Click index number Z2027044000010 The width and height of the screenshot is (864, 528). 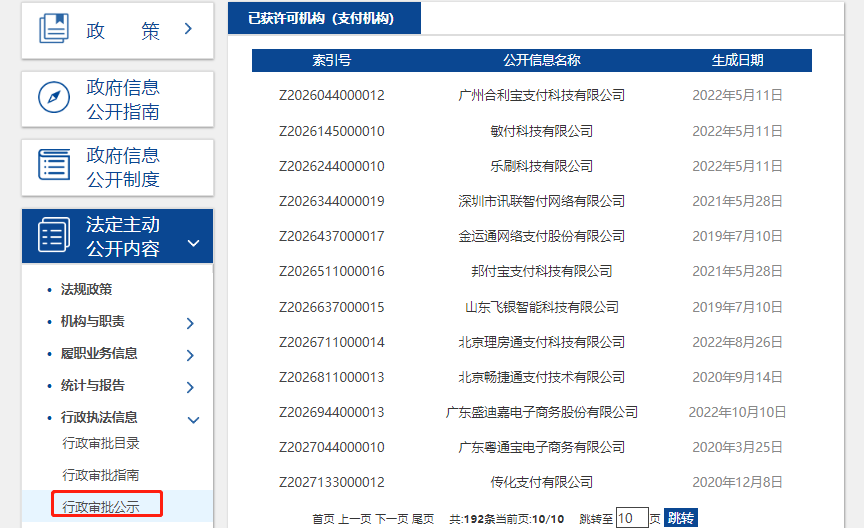pyautogui.click(x=332, y=447)
